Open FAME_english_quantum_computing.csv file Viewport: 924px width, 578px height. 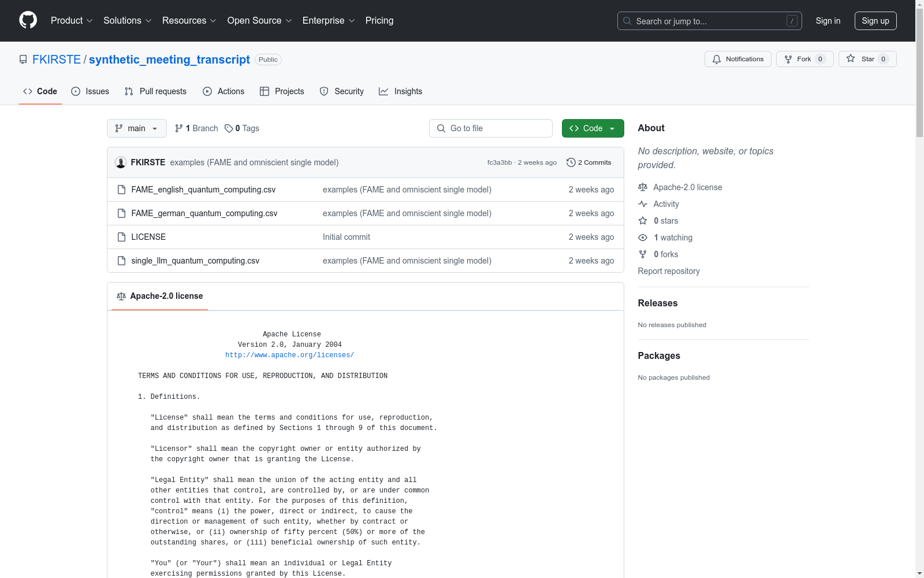[x=203, y=190]
